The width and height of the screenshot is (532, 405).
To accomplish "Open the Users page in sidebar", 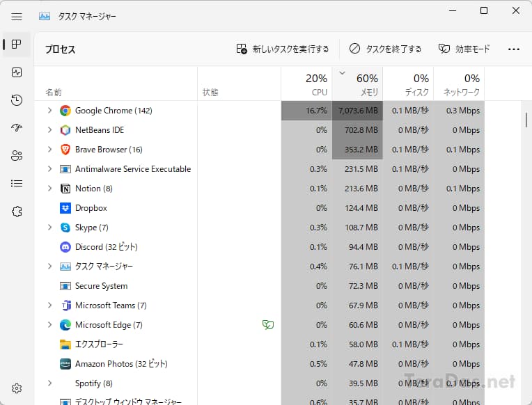I will (16, 156).
